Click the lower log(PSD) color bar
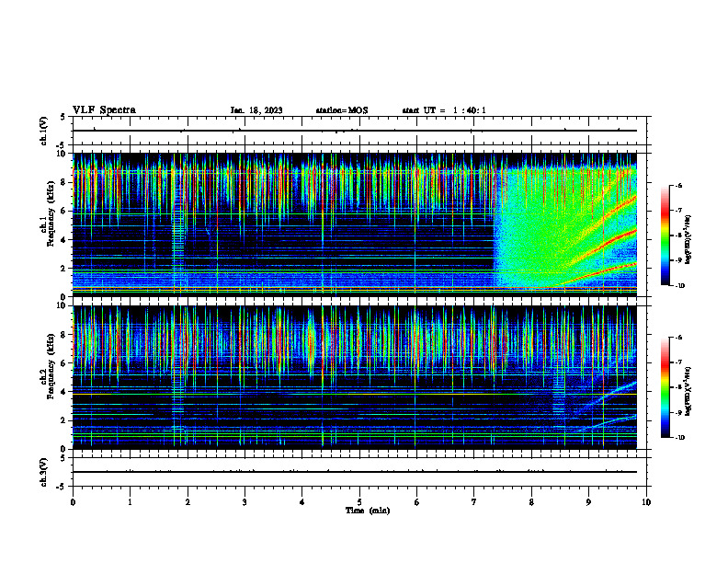The width and height of the screenshot is (728, 563). click(665, 387)
